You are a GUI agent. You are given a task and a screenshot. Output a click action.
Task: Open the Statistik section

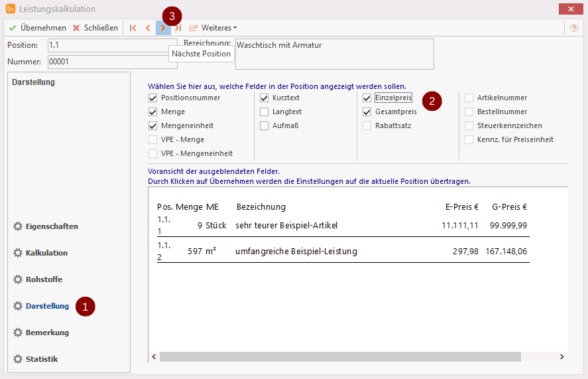click(42, 359)
